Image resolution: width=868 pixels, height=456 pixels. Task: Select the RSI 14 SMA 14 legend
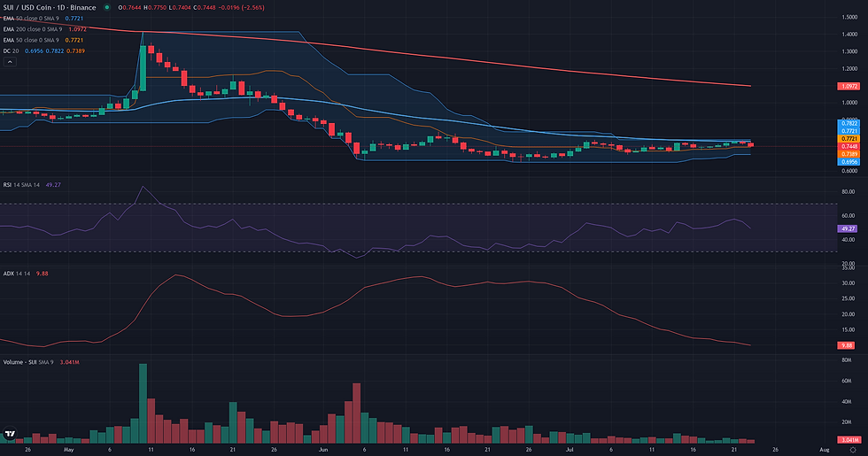(x=32, y=185)
